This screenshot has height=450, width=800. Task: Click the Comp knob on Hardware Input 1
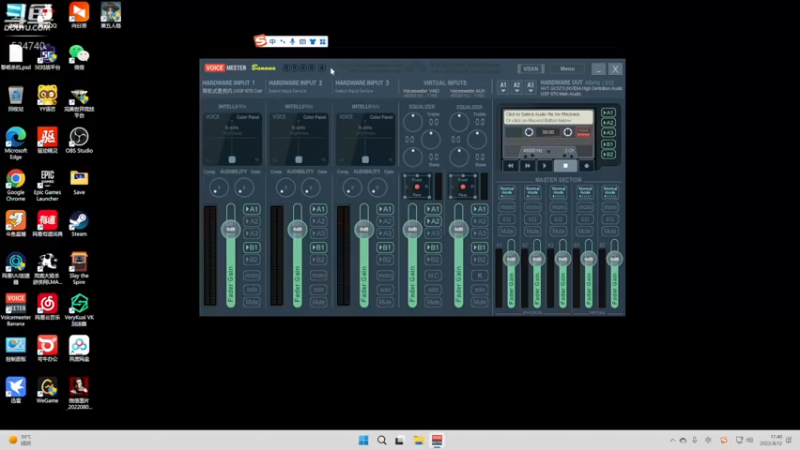[219, 188]
